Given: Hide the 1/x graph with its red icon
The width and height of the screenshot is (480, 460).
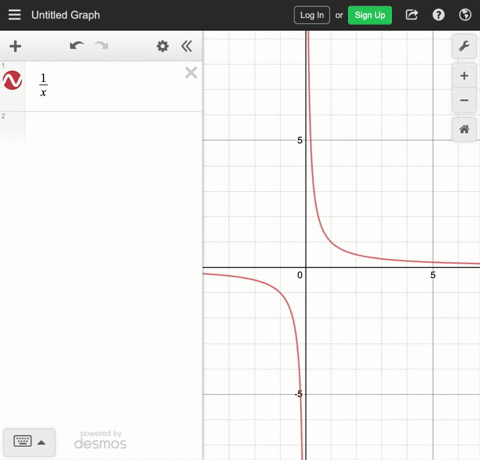Looking at the screenshot, I should (13, 80).
